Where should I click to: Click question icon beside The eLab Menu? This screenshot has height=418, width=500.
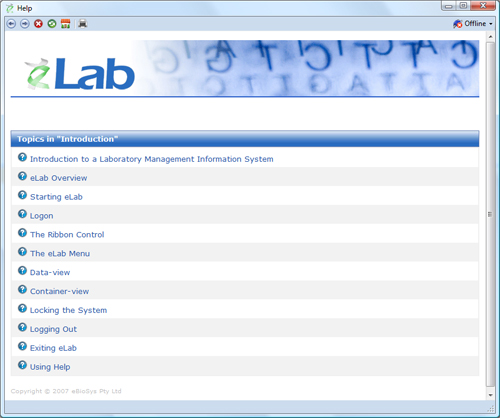click(22, 251)
